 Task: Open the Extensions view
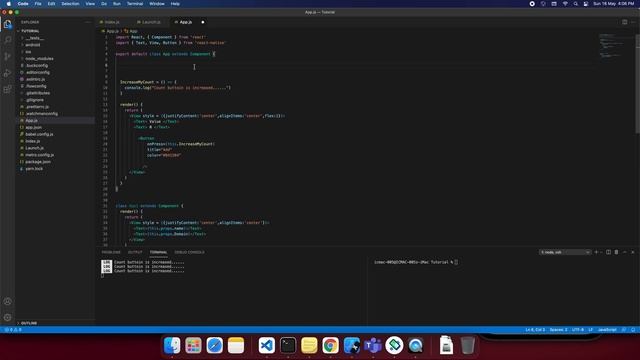(x=7, y=89)
